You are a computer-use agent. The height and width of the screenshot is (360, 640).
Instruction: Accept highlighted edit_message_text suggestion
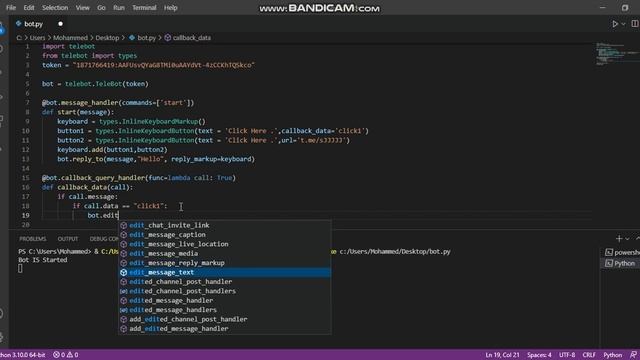coord(225,272)
